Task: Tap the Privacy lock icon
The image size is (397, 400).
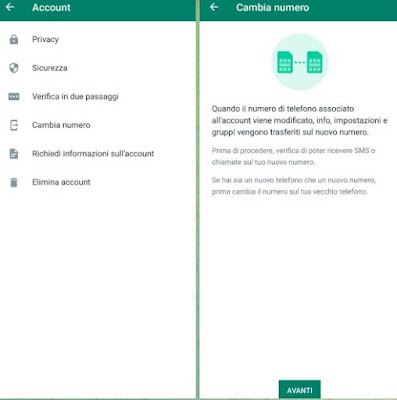Action: click(14, 39)
